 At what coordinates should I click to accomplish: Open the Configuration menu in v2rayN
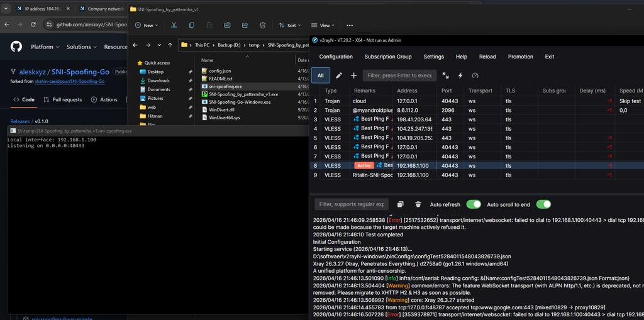(336, 57)
